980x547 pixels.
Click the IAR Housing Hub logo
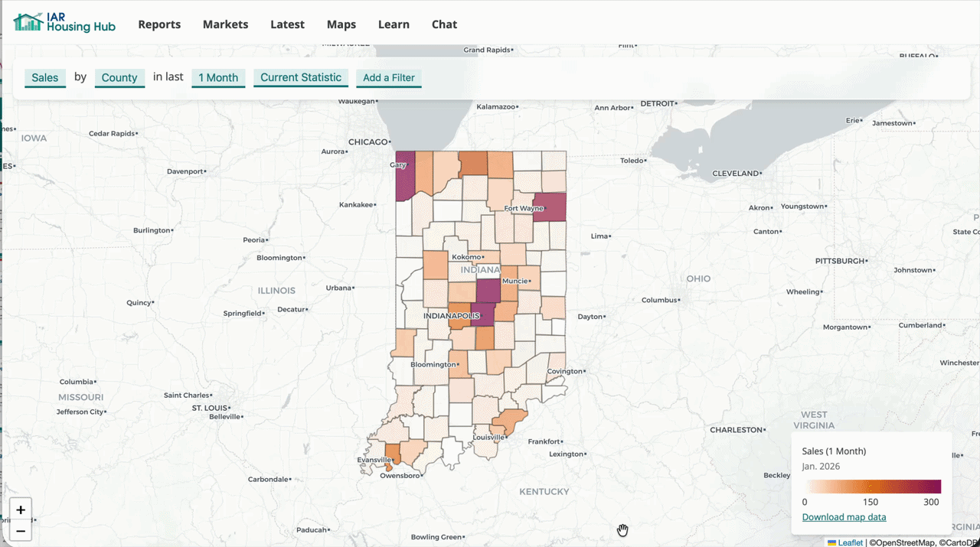pos(64,22)
